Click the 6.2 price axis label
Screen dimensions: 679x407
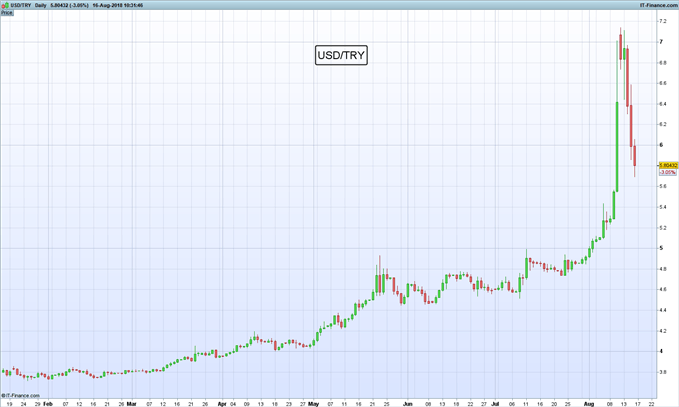click(663, 124)
